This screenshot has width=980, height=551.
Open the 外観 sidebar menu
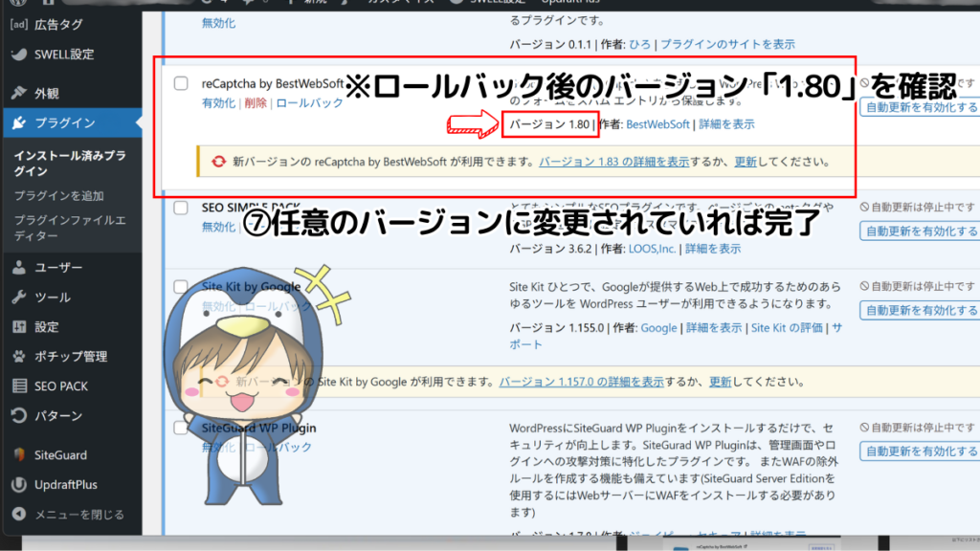click(x=47, y=93)
